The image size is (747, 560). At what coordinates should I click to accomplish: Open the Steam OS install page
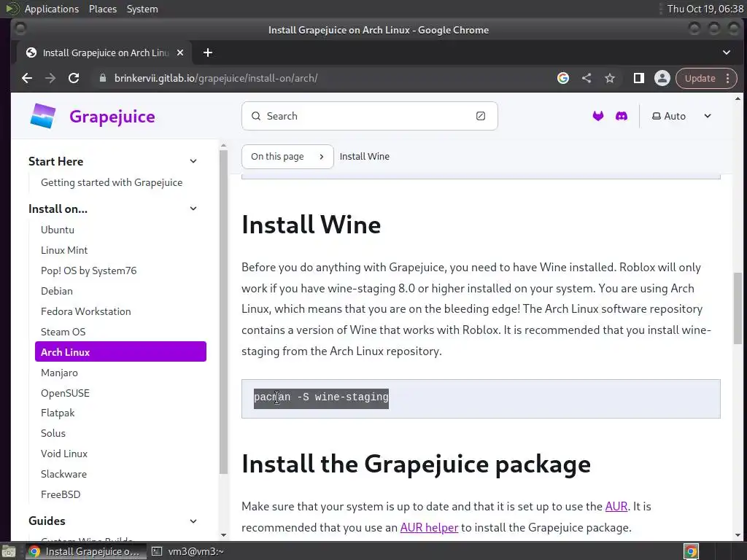[x=63, y=332]
